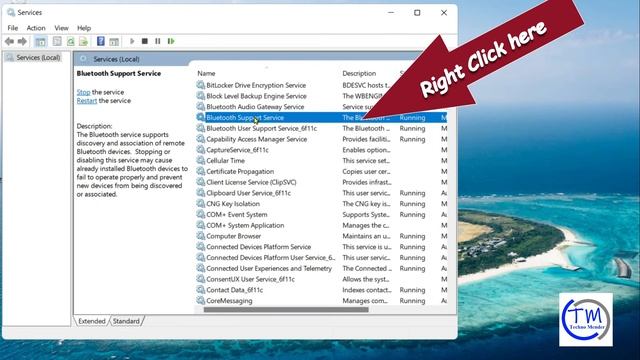
Task: Select Clipboard User Service_6f11c
Action: click(249, 193)
